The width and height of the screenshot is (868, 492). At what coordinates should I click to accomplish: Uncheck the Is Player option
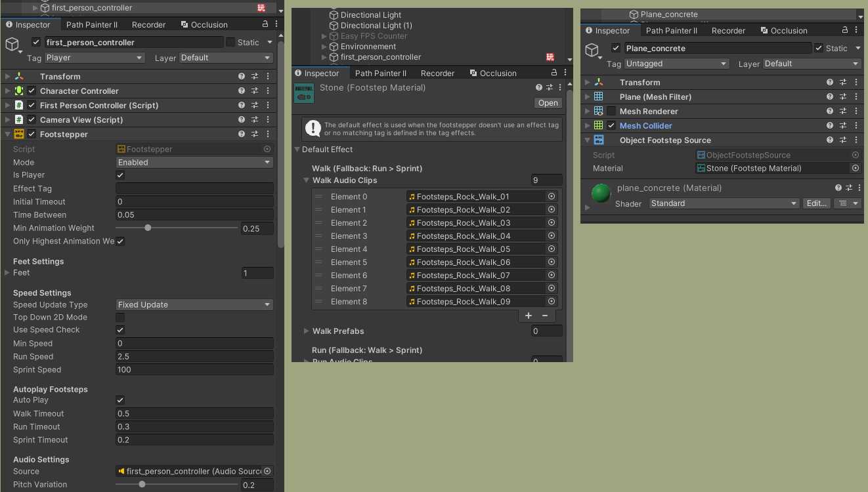coord(120,175)
